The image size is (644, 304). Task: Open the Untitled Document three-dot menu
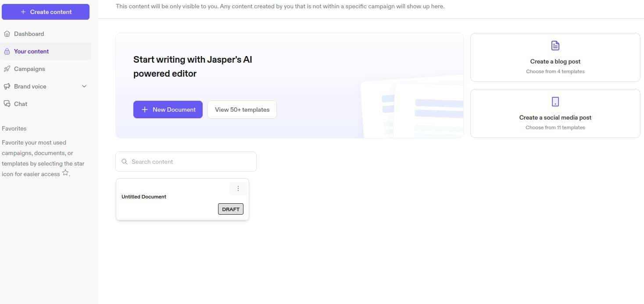(x=238, y=188)
